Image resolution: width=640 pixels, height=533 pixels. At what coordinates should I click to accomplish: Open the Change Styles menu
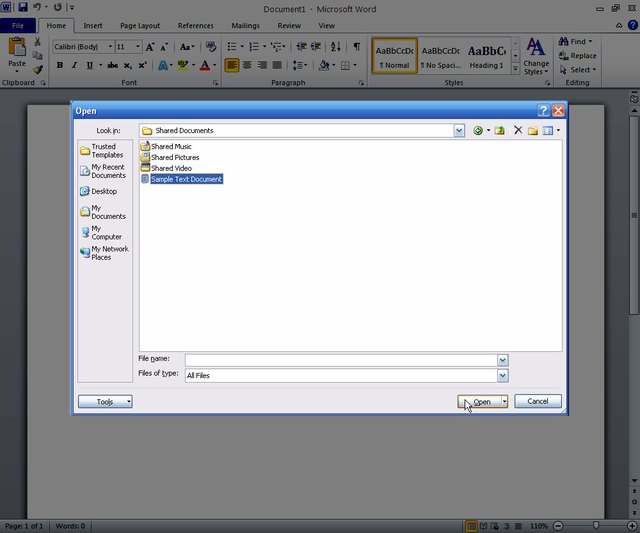[x=536, y=56]
